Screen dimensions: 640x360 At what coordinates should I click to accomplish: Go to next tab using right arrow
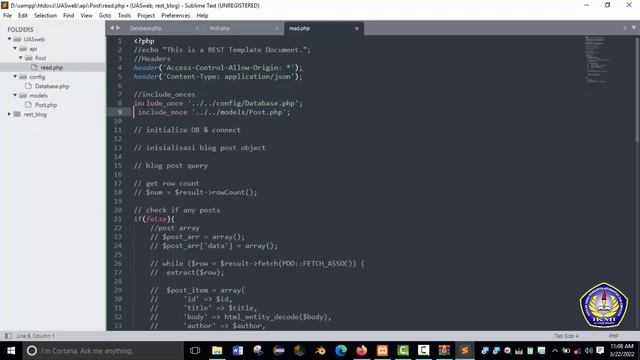118,28
